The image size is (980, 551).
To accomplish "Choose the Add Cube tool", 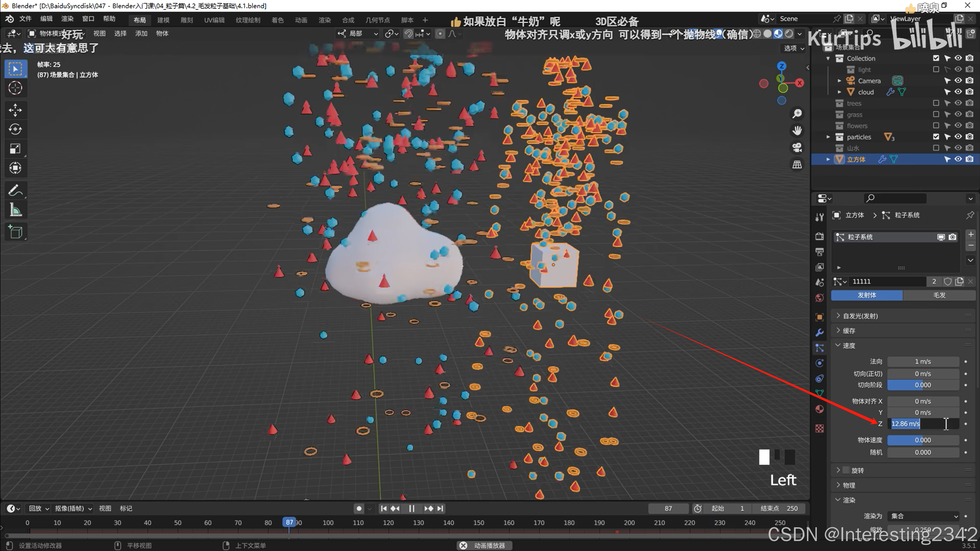I will (15, 232).
